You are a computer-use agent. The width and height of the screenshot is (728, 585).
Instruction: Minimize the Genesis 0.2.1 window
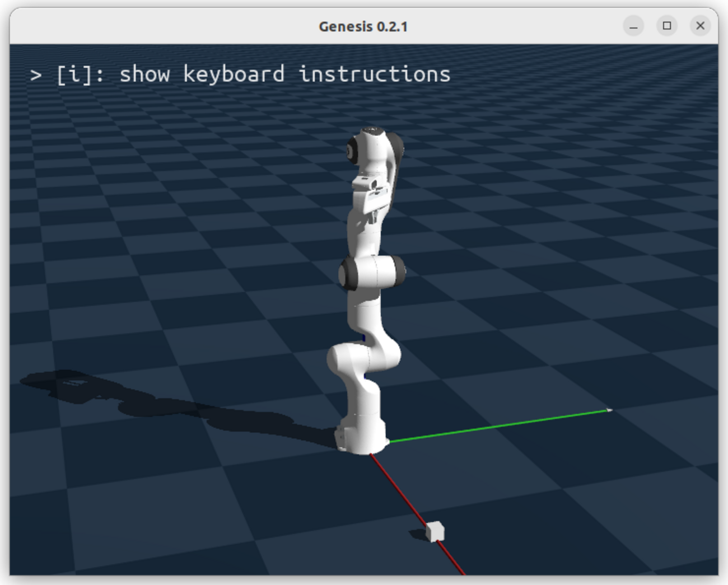click(633, 26)
